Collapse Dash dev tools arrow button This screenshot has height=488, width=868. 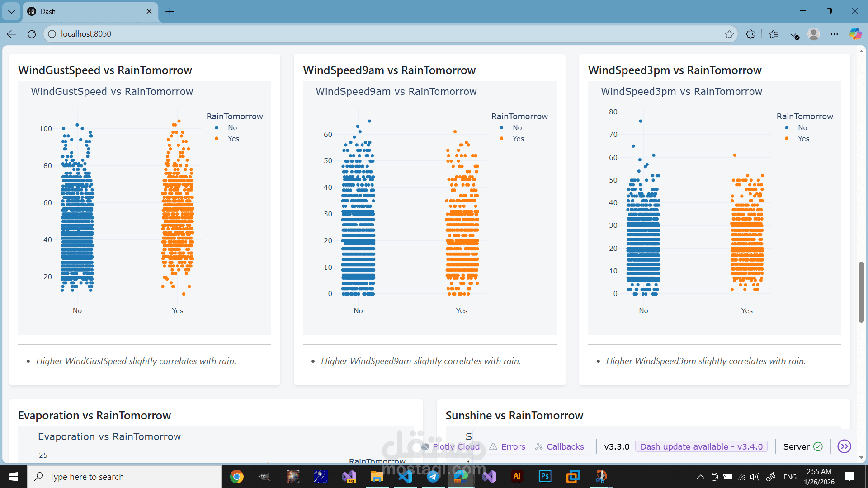point(844,446)
